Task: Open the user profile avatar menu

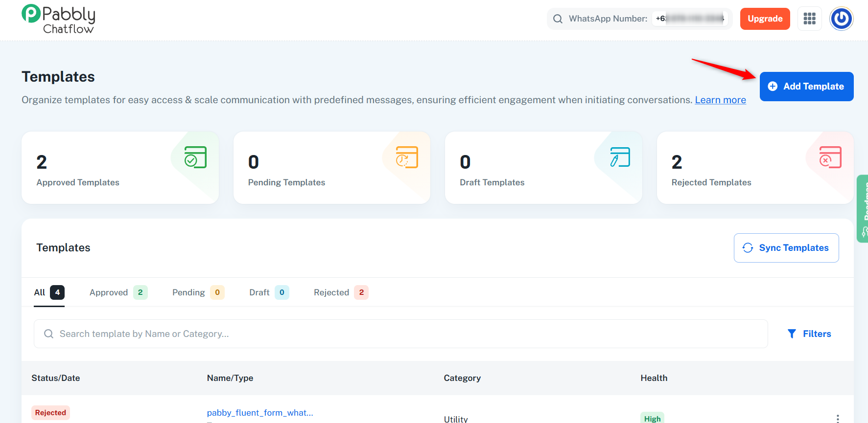Action: click(841, 19)
